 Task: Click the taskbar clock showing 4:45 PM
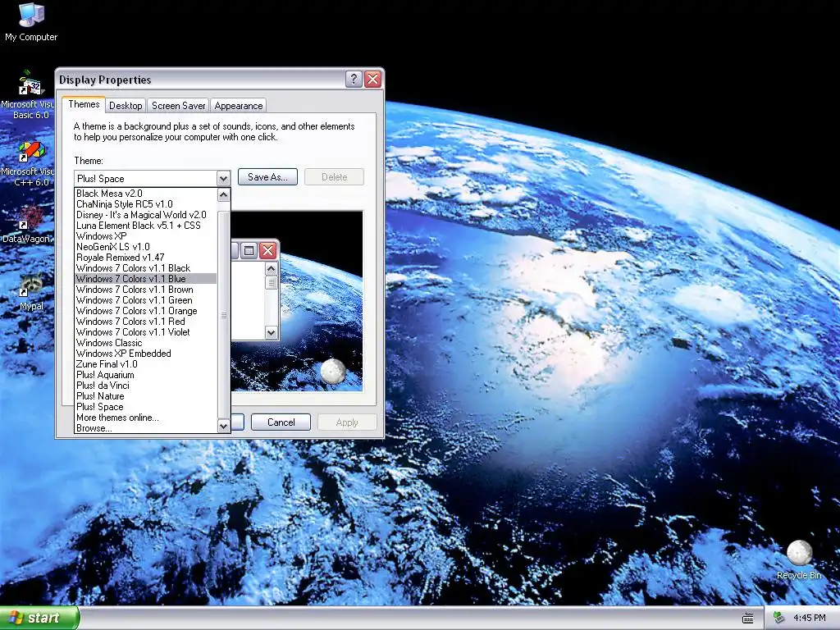point(810,618)
